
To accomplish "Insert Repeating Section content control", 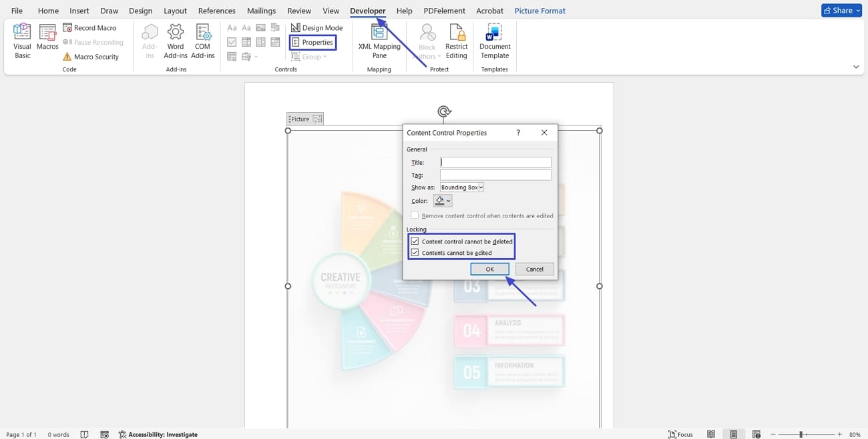I will click(232, 57).
